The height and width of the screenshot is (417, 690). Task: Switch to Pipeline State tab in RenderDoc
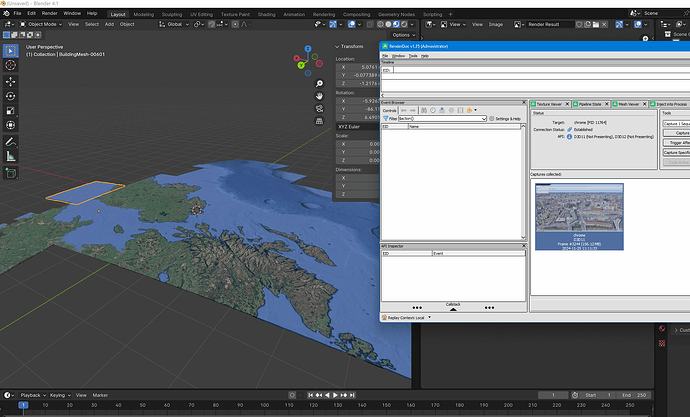[x=590, y=104]
